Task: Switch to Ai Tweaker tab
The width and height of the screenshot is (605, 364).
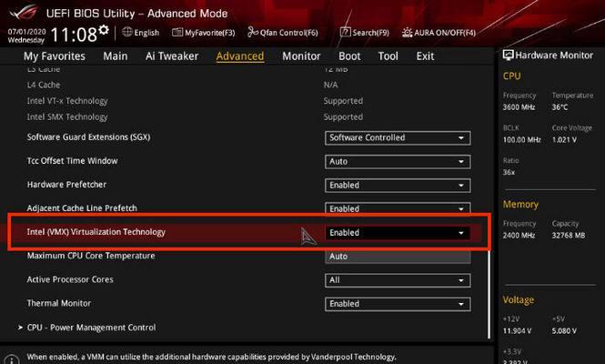Action: pyautogui.click(x=172, y=56)
